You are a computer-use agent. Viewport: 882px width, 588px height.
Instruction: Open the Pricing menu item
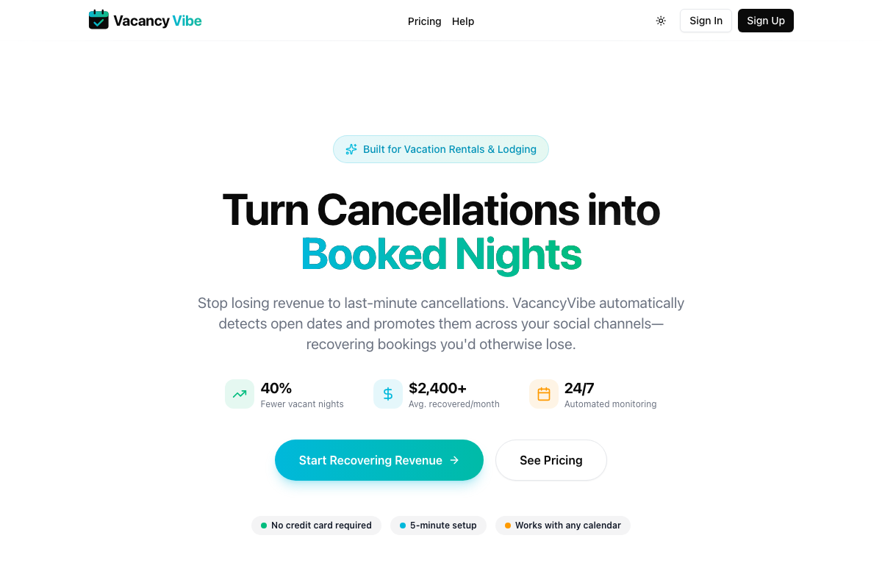424,21
